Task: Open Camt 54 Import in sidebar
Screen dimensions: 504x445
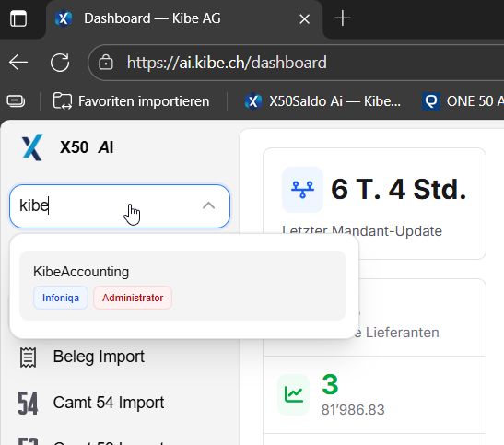Action: click(x=109, y=403)
